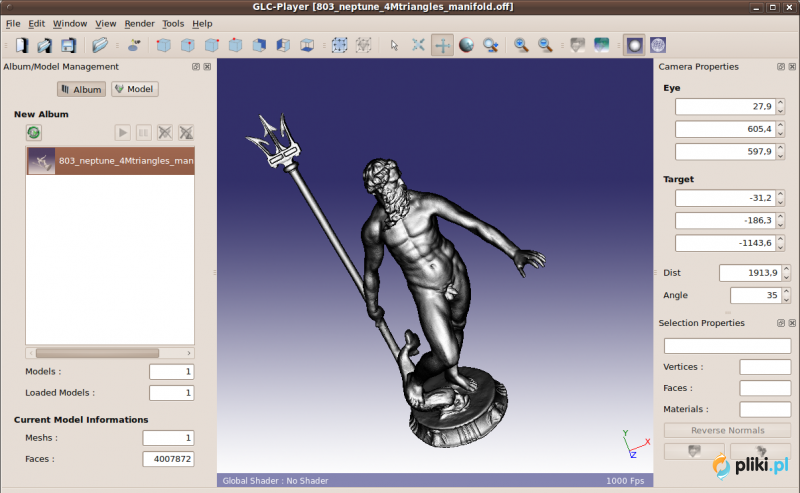
Task: Open the View menu
Action: point(106,23)
